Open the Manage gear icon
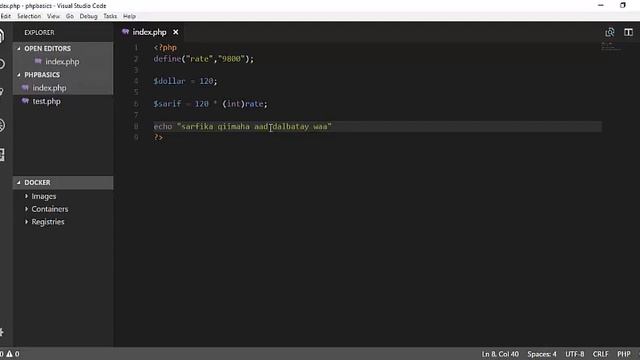This screenshot has height=360, width=640. coord(2,332)
